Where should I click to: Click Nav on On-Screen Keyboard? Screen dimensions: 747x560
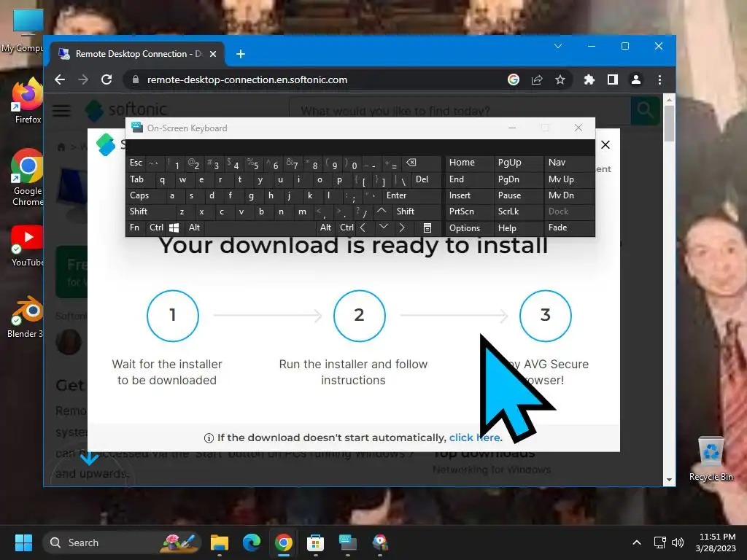click(569, 163)
